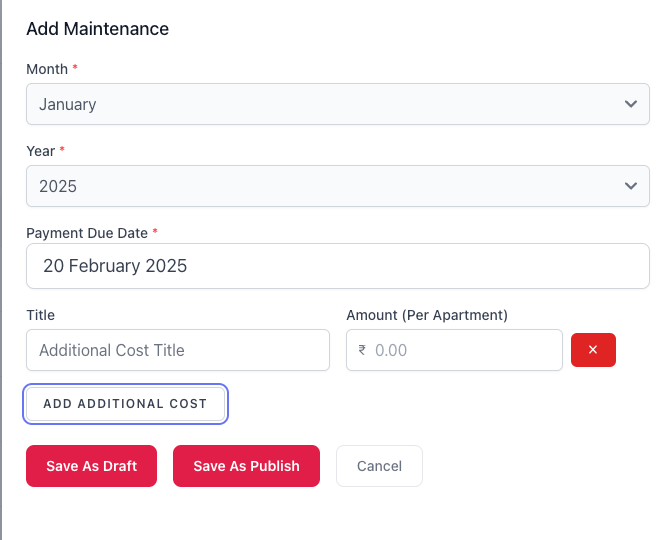Focus the Additional Cost Title input
Screen dimensions: 672x540
178,350
